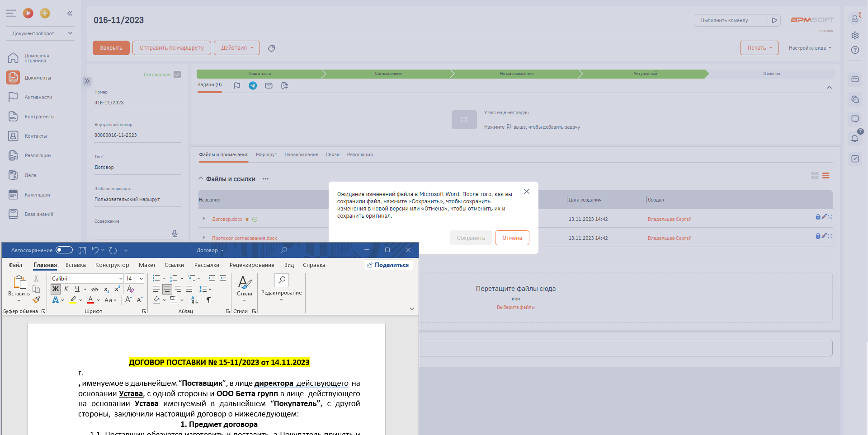Apply superscript x² formatting in Word

click(118, 289)
